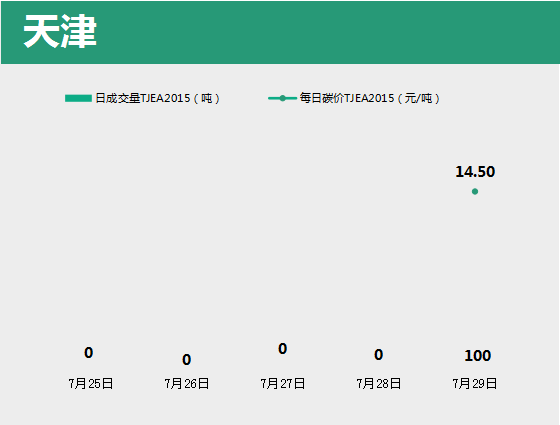The image size is (560, 425).
Task: Select the zero label above 7月25日
Action: coord(89,353)
